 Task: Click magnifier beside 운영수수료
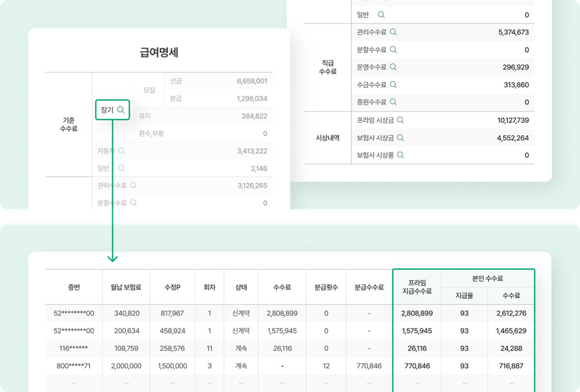(x=393, y=67)
